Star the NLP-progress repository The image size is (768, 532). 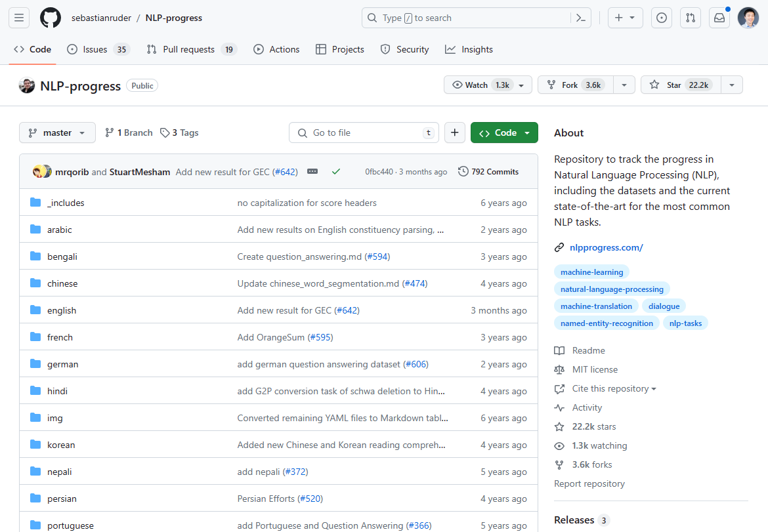pyautogui.click(x=681, y=85)
